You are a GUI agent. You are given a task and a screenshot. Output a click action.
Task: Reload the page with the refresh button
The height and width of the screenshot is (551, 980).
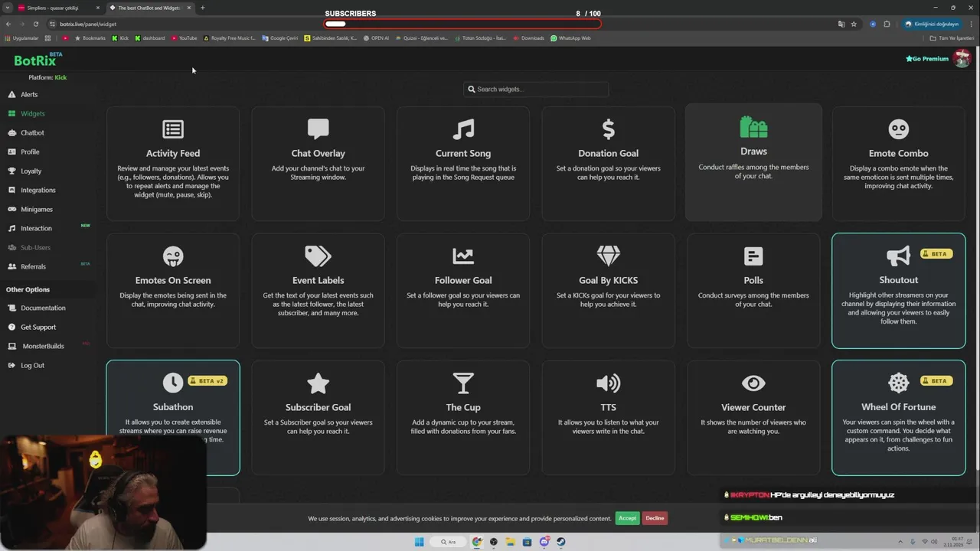(x=36, y=24)
